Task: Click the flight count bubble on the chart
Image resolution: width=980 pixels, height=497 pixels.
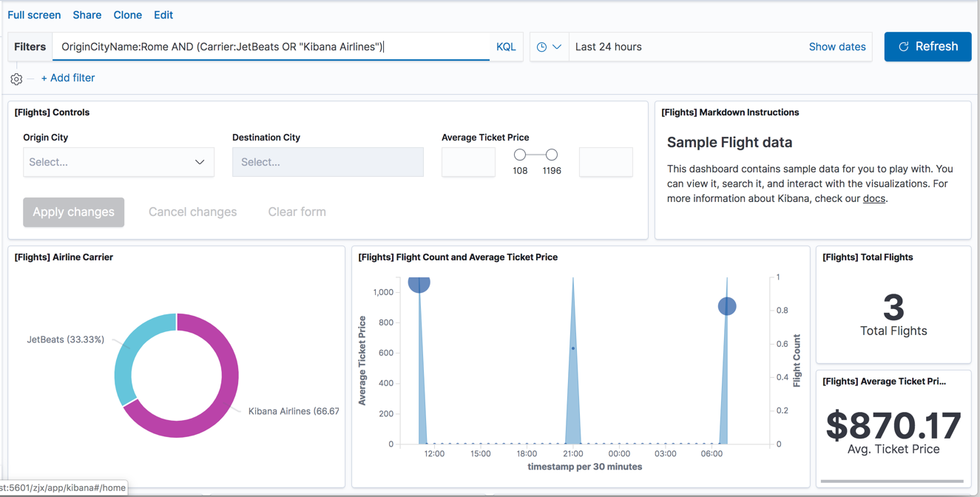Action: pos(727,306)
